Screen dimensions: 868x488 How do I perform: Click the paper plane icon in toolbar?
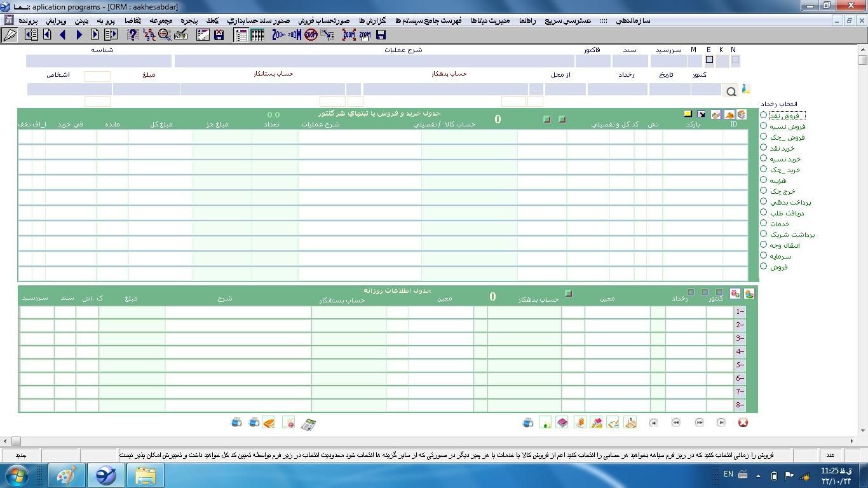coord(10,35)
